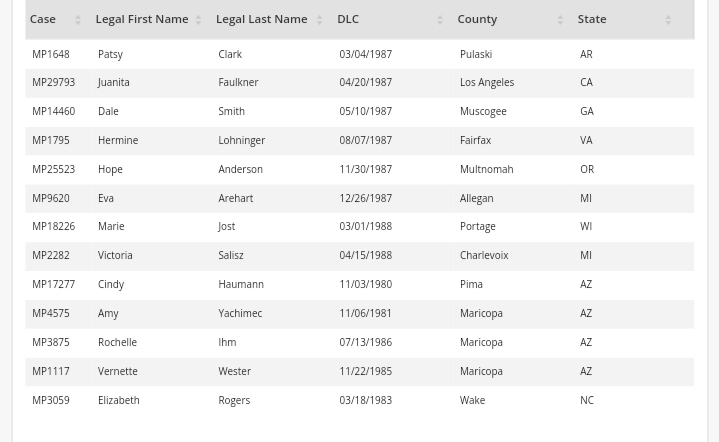The width and height of the screenshot is (719, 442).
Task: Click sort arrows next to Legal First Name
Action: pos(198,20)
